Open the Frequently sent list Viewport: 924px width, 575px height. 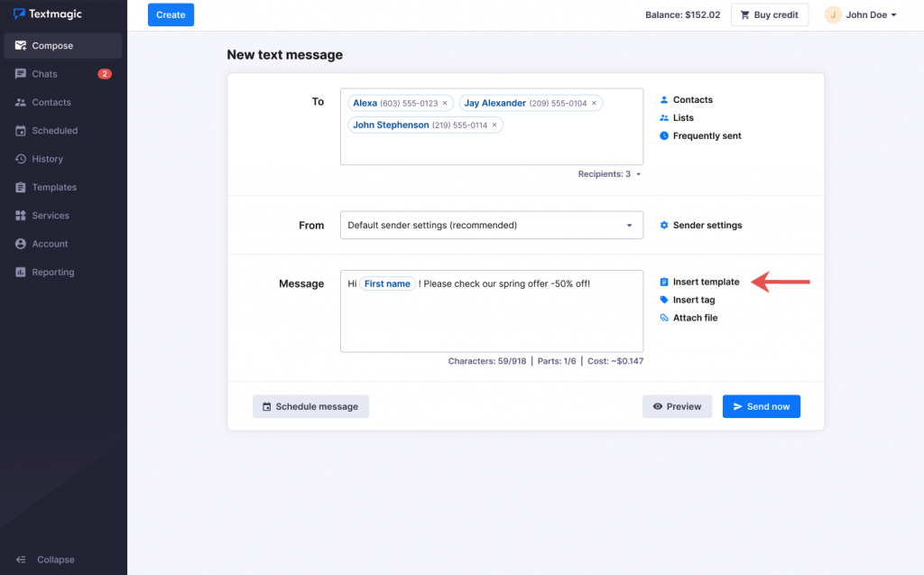click(x=705, y=135)
